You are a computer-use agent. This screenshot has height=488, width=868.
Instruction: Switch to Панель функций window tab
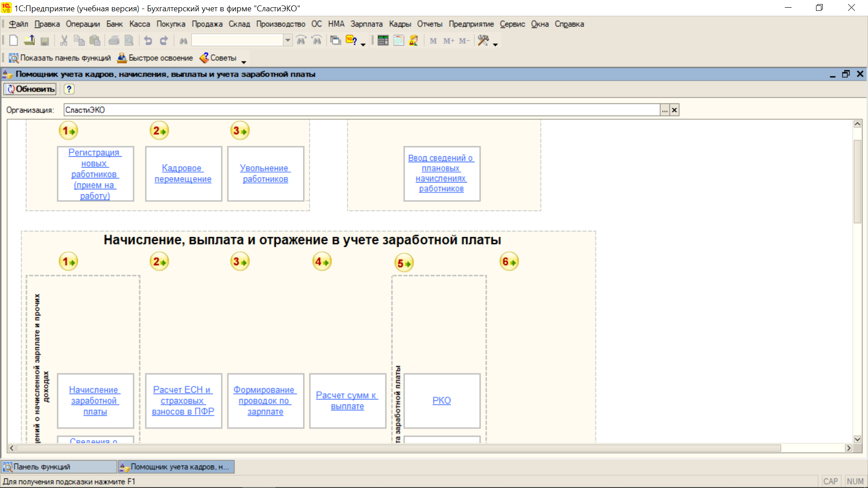tap(59, 467)
